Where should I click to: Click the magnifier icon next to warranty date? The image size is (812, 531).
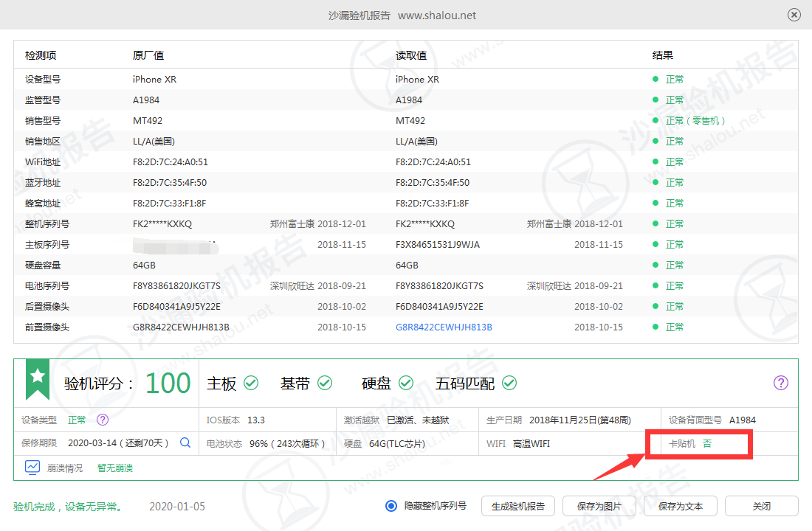click(x=185, y=443)
